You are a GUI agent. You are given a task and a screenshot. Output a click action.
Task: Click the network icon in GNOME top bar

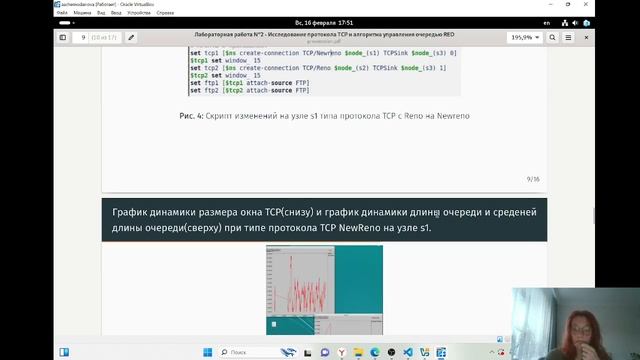(564, 23)
